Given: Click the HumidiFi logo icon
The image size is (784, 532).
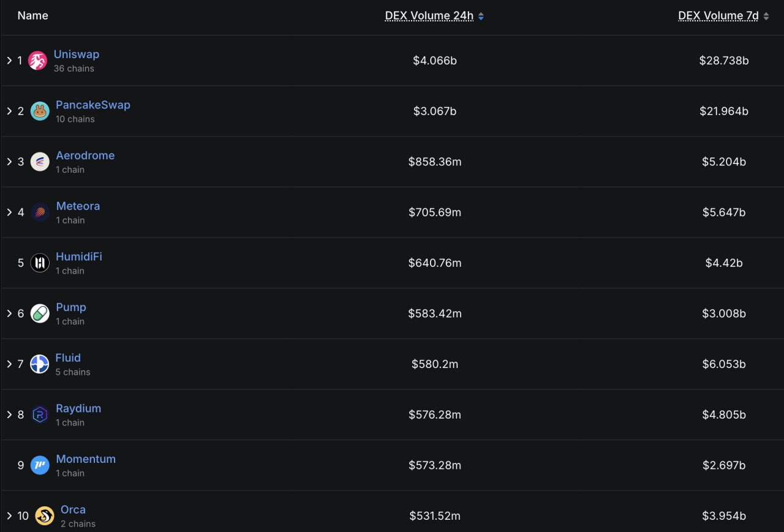Looking at the screenshot, I should click(40, 263).
